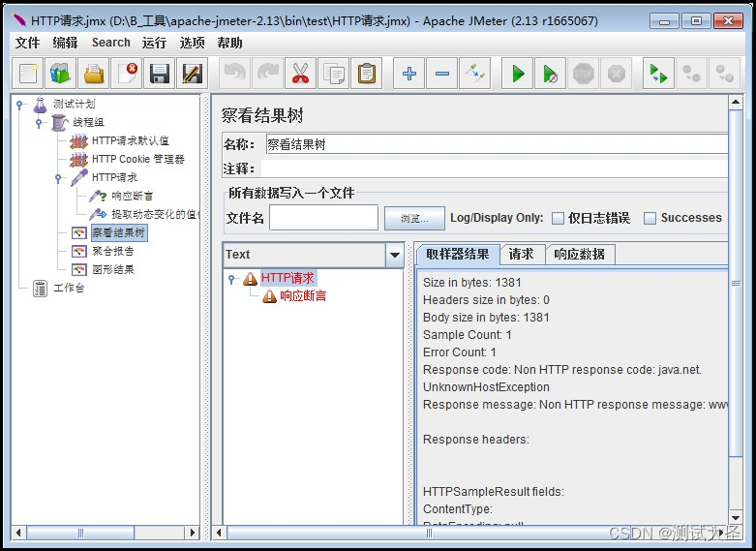Image resolution: width=756 pixels, height=551 pixels.
Task: Open the 帮助 menu
Action: (229, 43)
